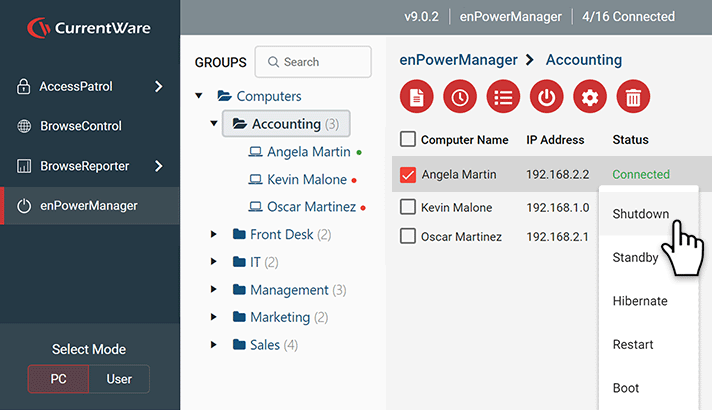The height and width of the screenshot is (410, 712).
Task: Click the laptop icon beside Angela Martin
Action: pyautogui.click(x=255, y=152)
